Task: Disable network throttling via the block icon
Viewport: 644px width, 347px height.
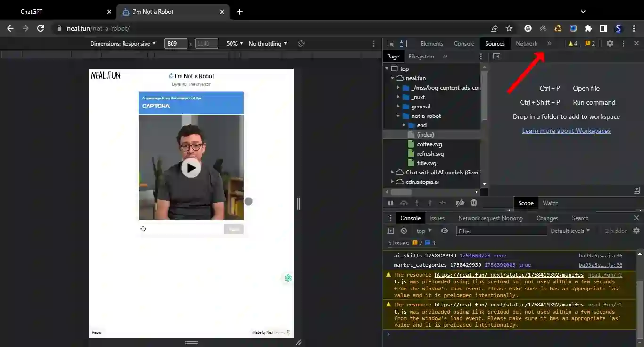Action: (301, 43)
